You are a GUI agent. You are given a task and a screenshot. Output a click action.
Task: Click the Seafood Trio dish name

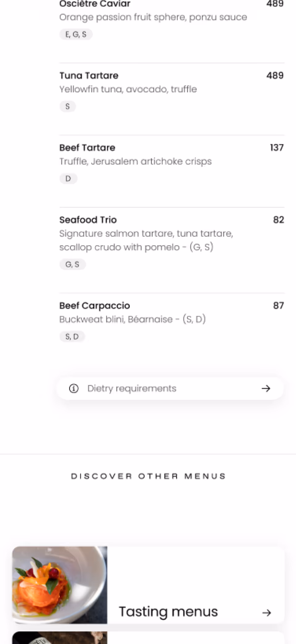pyautogui.click(x=88, y=220)
